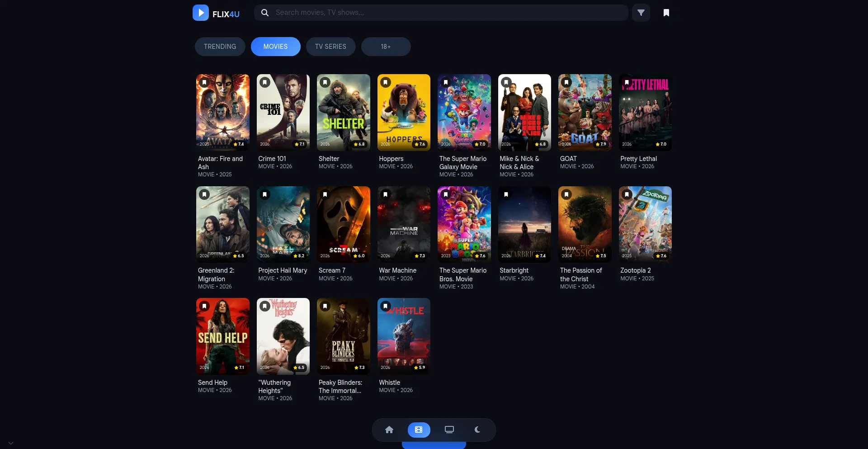Click 'MOVIE • 2004' under Passion of the Christ
The width and height of the screenshot is (868, 449).
click(x=577, y=287)
